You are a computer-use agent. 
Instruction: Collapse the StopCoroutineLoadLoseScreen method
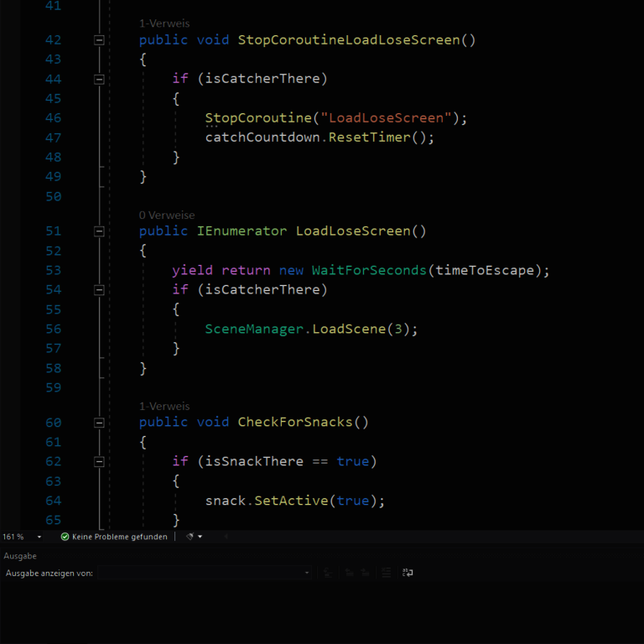pyautogui.click(x=99, y=40)
